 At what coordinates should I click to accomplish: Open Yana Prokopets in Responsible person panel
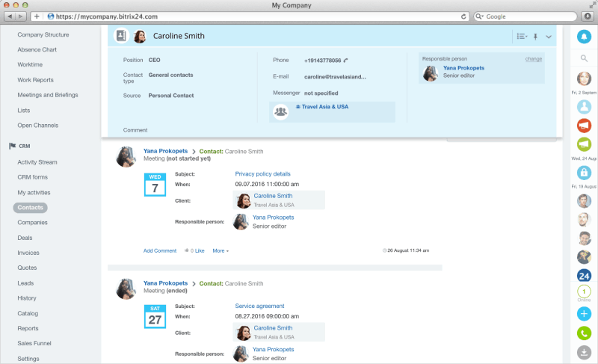[463, 68]
